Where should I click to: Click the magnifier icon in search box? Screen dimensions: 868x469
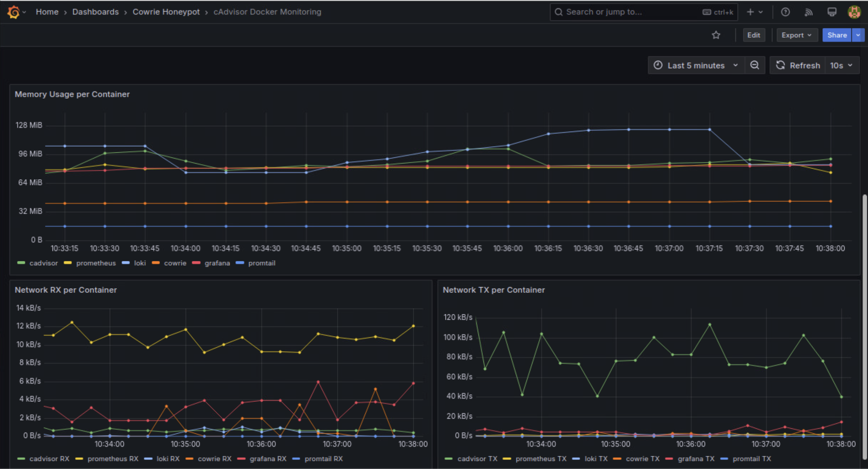click(x=559, y=12)
